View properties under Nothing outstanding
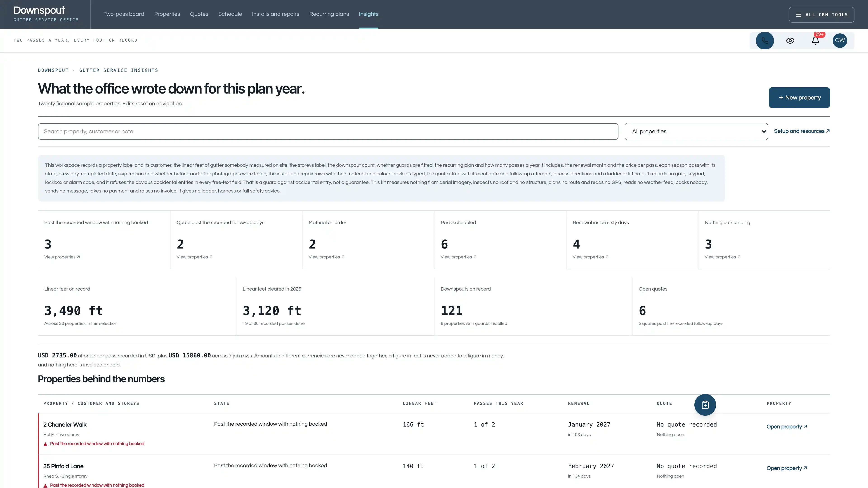 point(722,257)
